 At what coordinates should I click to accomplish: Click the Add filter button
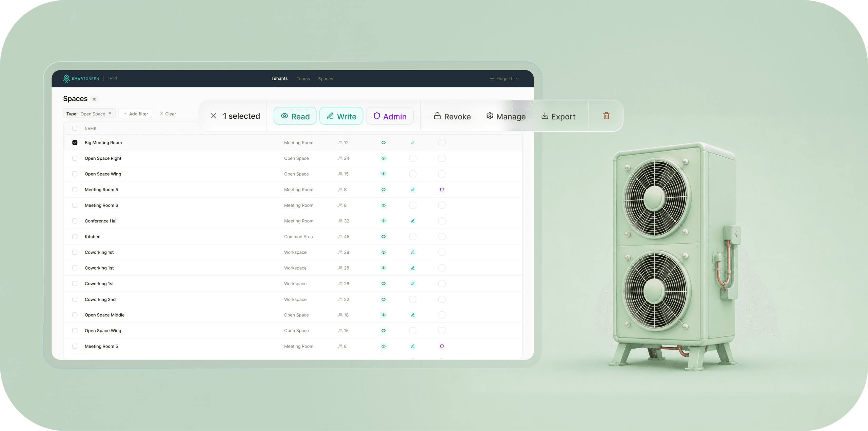click(x=135, y=114)
